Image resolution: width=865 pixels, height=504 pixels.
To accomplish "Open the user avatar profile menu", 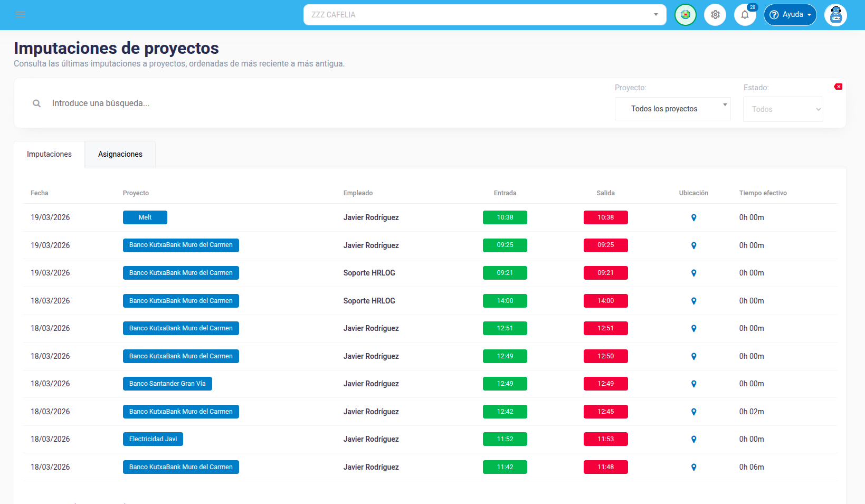I will 835,15.
